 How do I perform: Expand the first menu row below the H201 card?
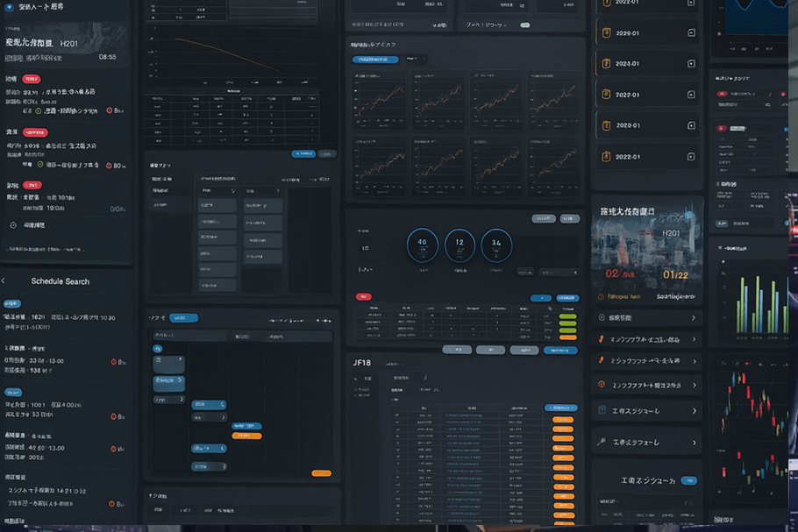point(647,317)
